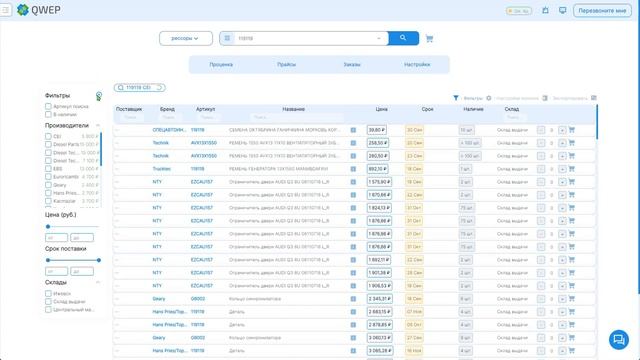Click the grid icon inside search field
Viewport: 640px width, 360px height.
227,38
